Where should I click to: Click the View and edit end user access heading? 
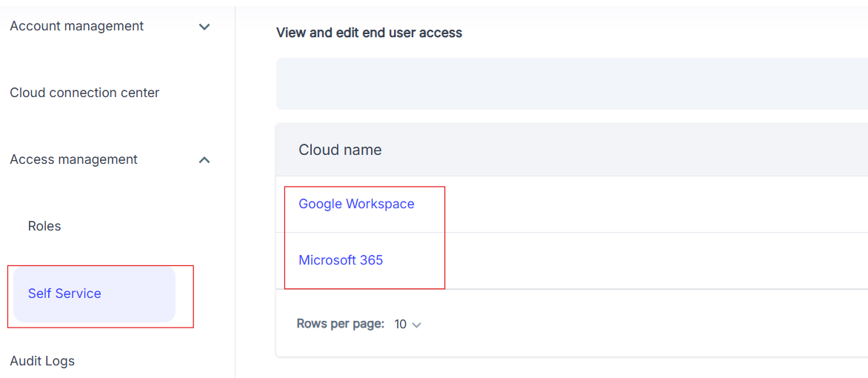369,33
